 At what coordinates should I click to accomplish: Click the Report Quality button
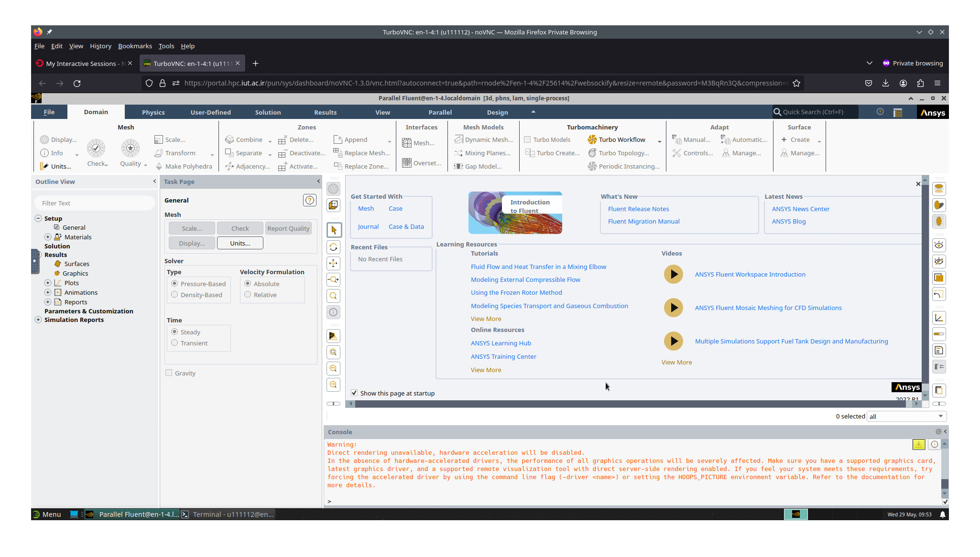(x=288, y=228)
